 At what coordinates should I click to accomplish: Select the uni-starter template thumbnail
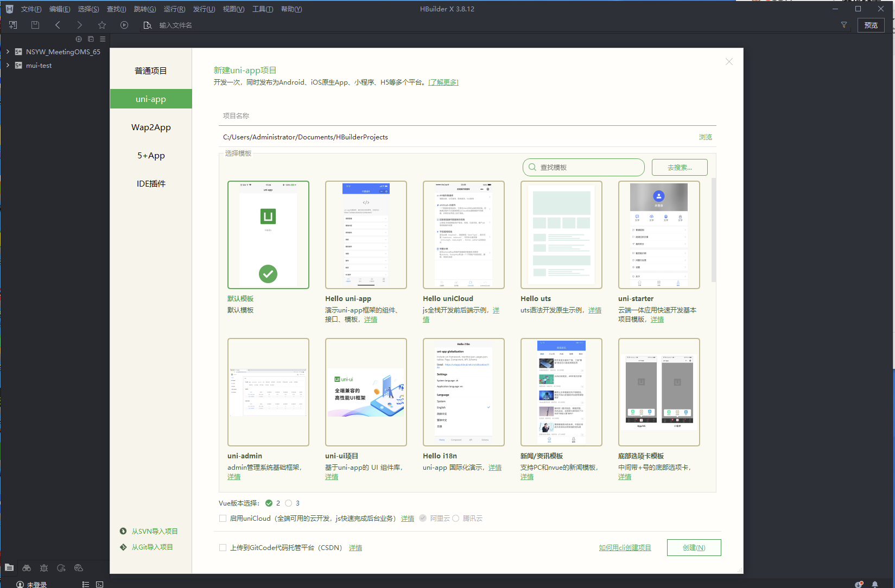pyautogui.click(x=659, y=235)
